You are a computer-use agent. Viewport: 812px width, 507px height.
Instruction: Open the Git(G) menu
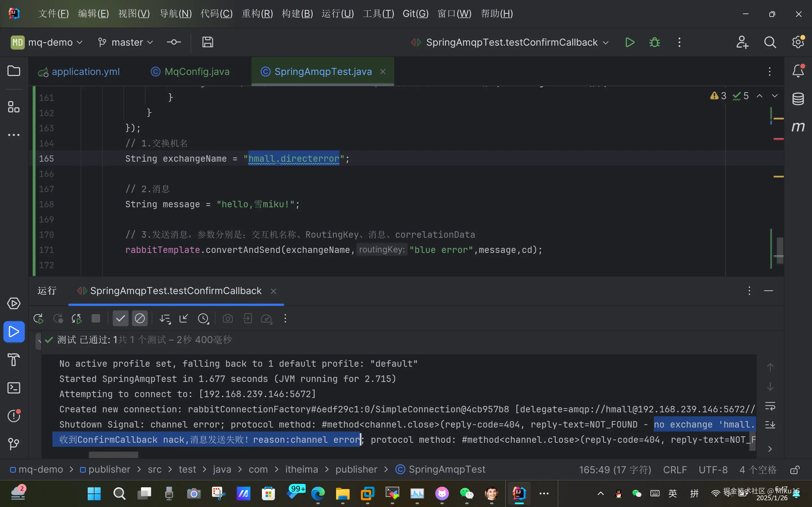coord(415,14)
